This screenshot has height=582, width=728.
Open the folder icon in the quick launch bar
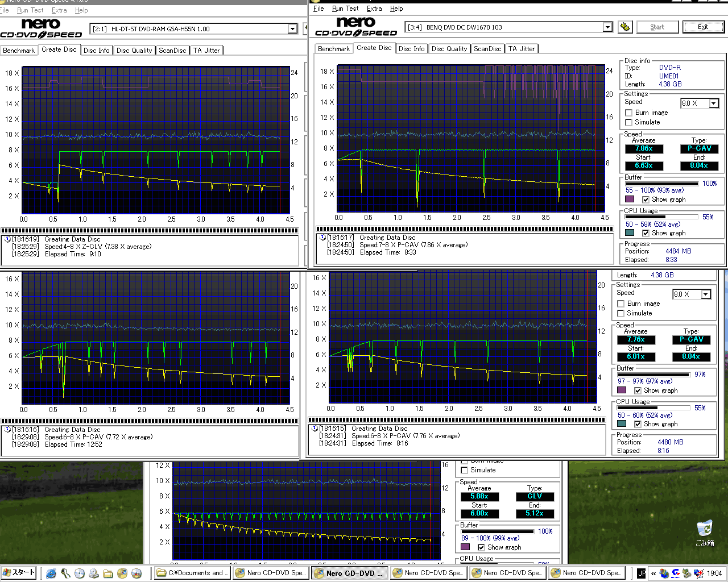click(108, 573)
